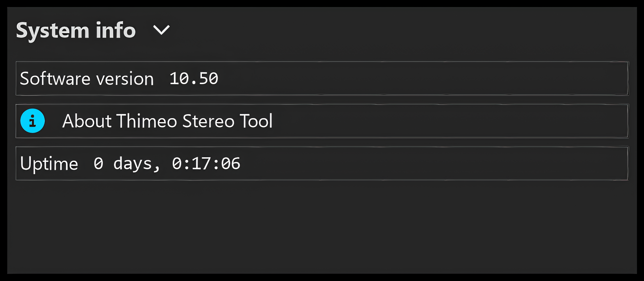Click the 10.50 version number

(194, 78)
